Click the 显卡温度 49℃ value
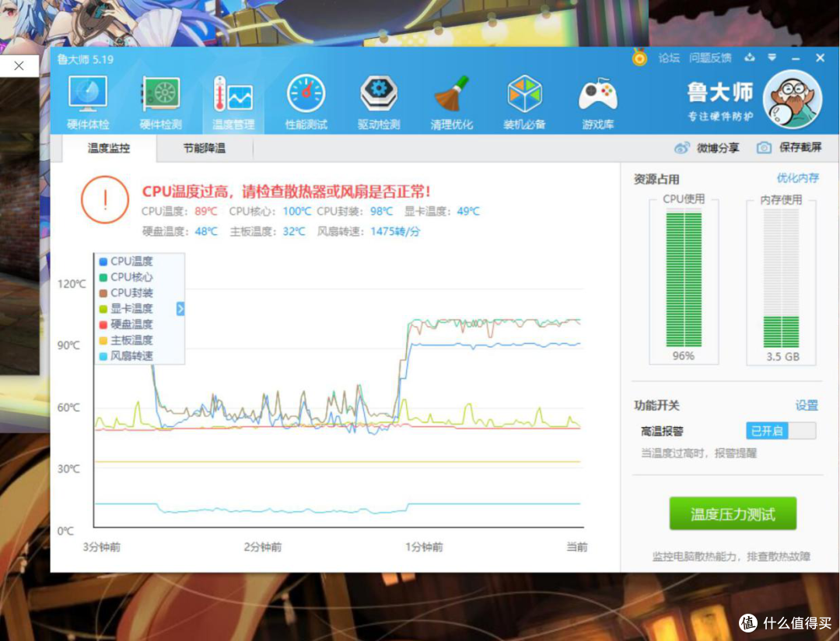840x641 pixels. [468, 211]
